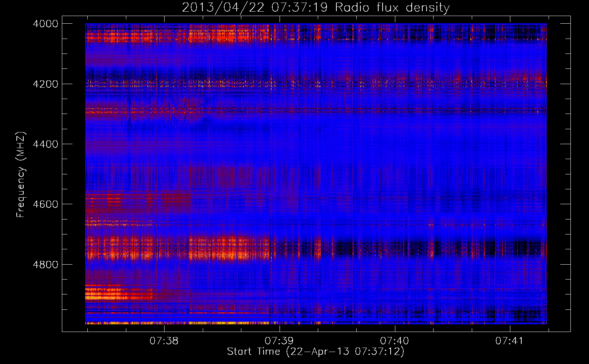Click the '07:38' time axis label
The image size is (589, 364).
click(164, 341)
